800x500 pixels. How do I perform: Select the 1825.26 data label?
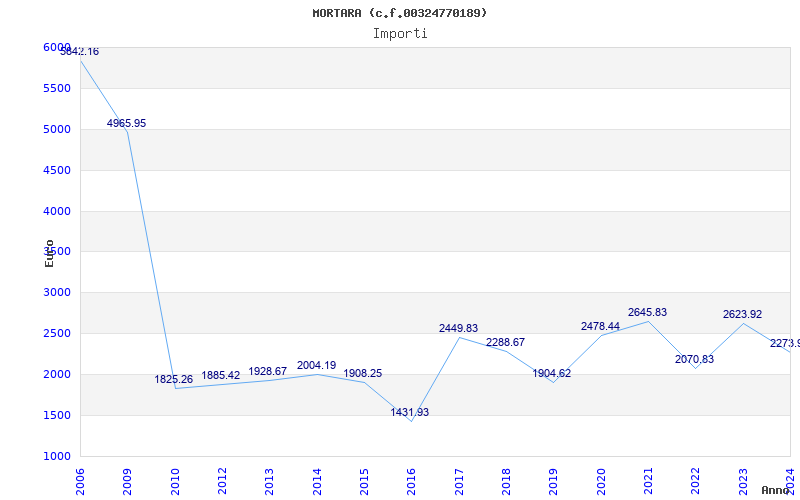pos(174,380)
